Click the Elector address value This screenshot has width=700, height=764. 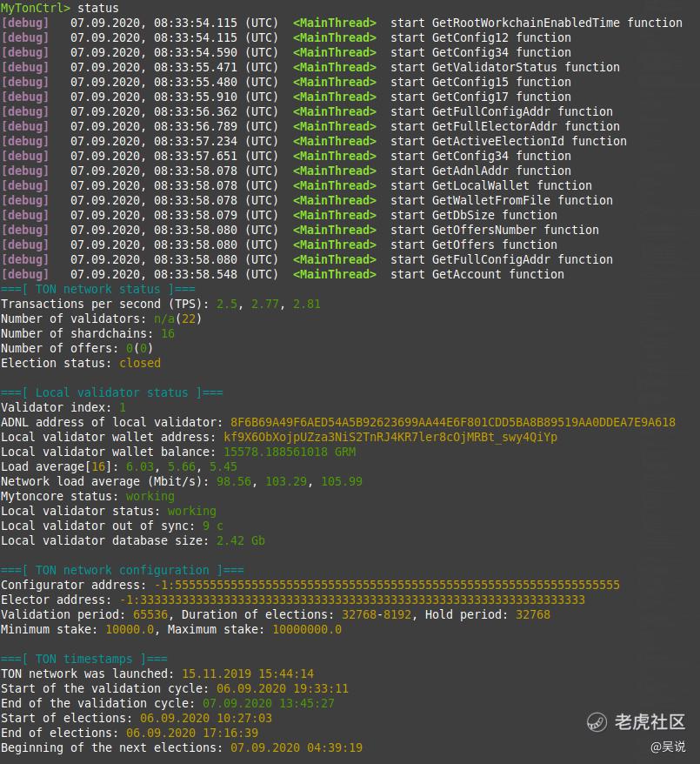(351, 600)
